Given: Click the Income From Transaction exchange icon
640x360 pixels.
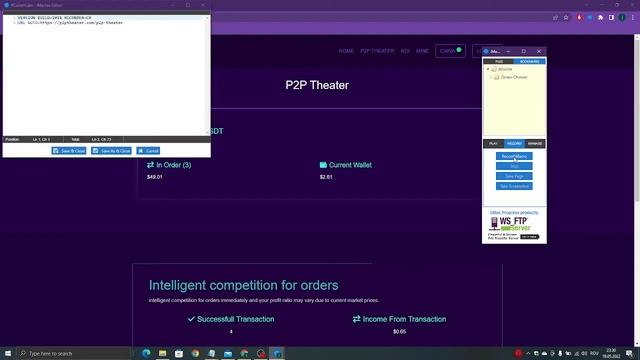Looking at the screenshot, I should click(x=357, y=319).
